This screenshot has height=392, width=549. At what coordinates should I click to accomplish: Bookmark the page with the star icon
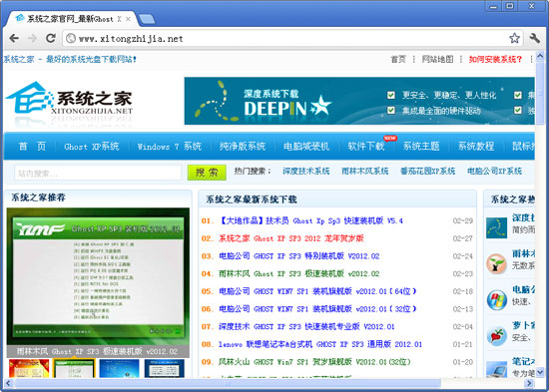coord(514,38)
